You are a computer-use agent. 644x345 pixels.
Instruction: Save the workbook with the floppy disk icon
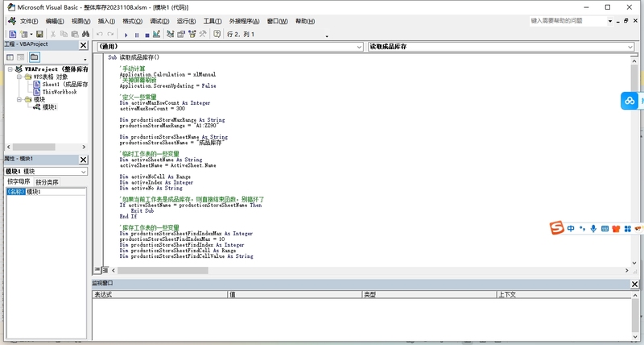click(x=39, y=34)
